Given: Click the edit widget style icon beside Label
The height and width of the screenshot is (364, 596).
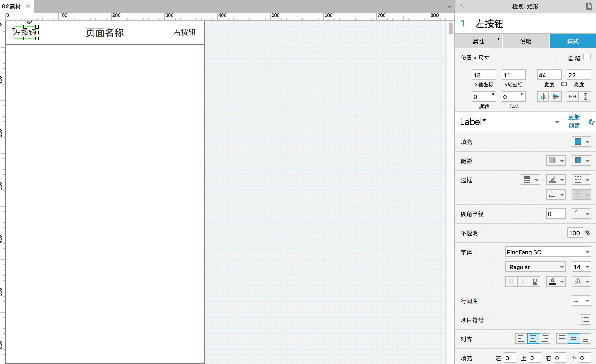Looking at the screenshot, I should (x=591, y=122).
